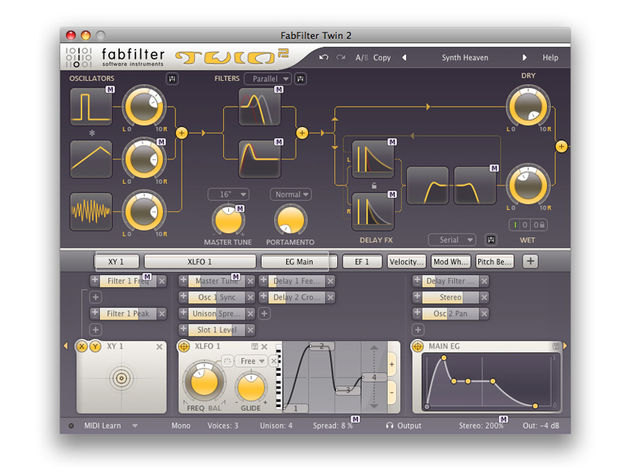Open octave 16' dropdown

(228, 195)
